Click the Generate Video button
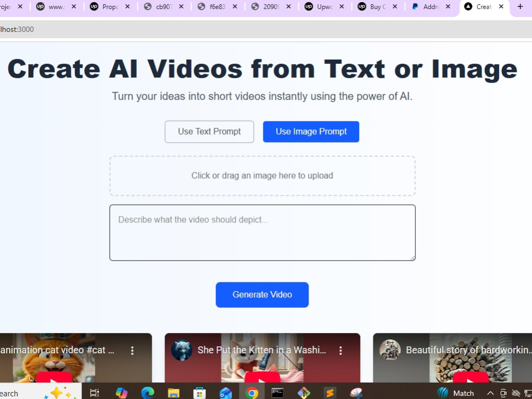532x399 pixels. point(262,295)
